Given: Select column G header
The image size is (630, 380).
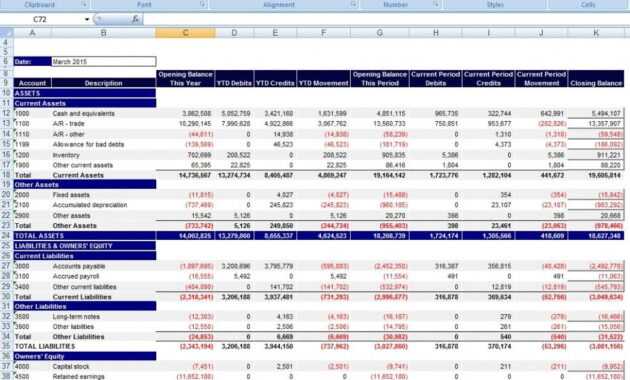Looking at the screenshot, I should [380, 33].
